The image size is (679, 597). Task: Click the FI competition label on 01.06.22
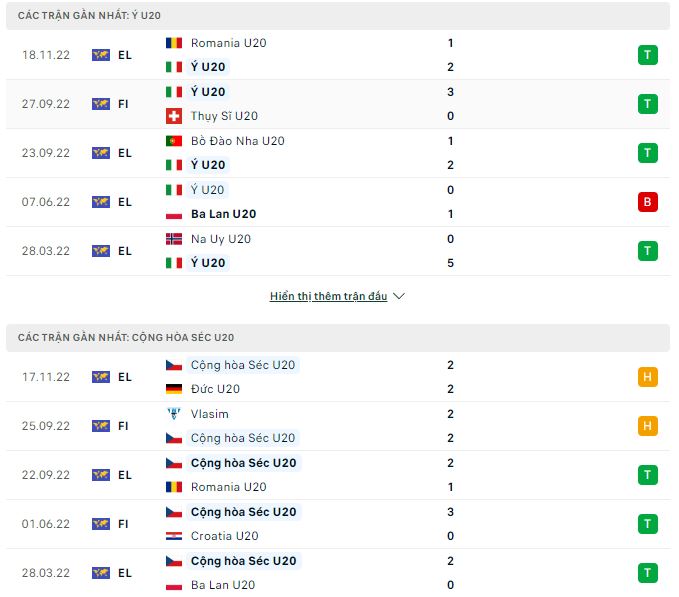coord(124,524)
